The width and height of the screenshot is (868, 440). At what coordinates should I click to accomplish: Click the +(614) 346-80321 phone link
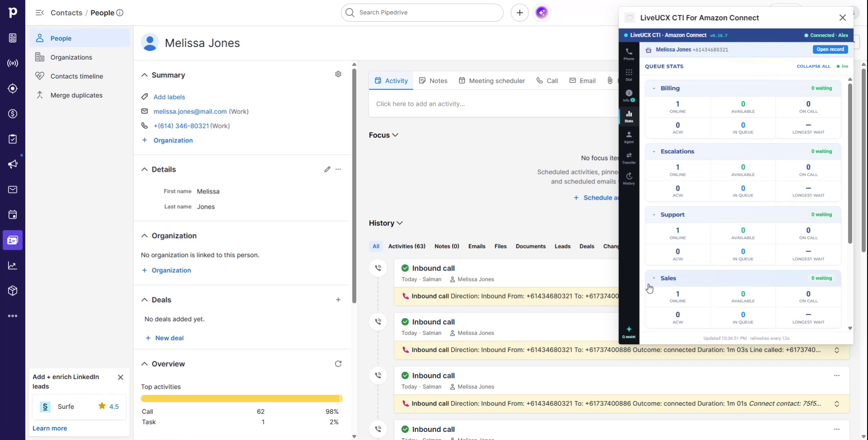(x=181, y=126)
